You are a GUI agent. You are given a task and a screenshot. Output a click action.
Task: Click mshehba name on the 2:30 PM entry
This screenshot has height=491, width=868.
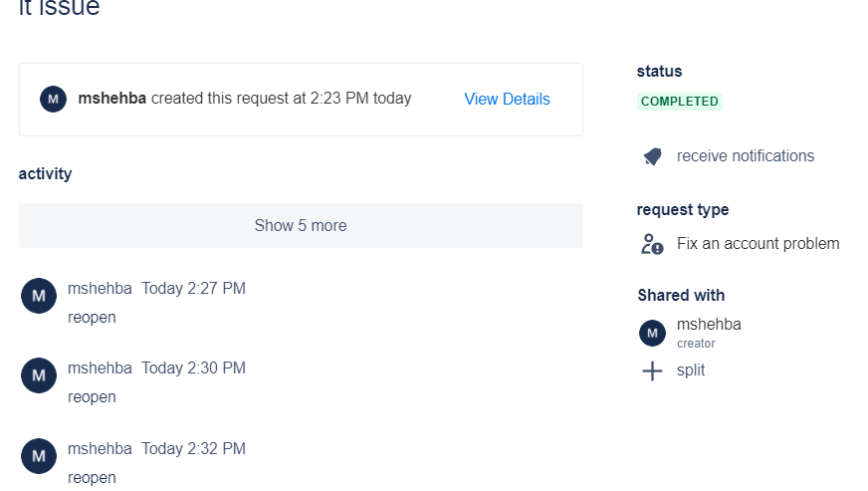[x=100, y=368]
